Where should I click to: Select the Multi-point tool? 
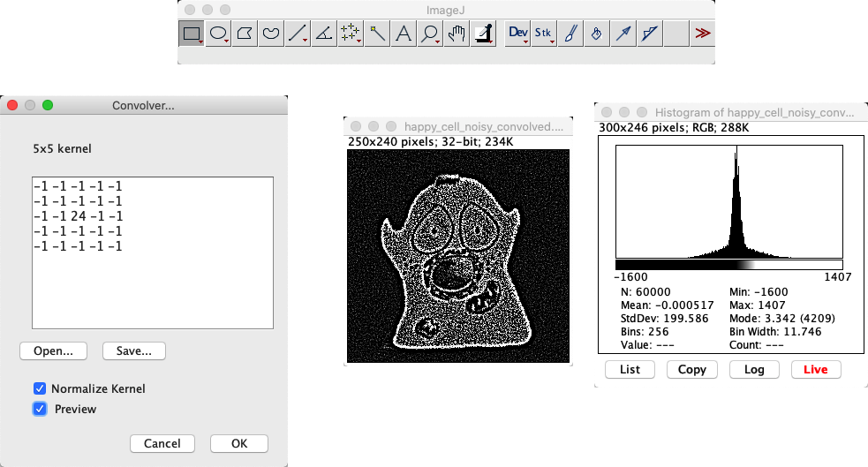coord(351,34)
